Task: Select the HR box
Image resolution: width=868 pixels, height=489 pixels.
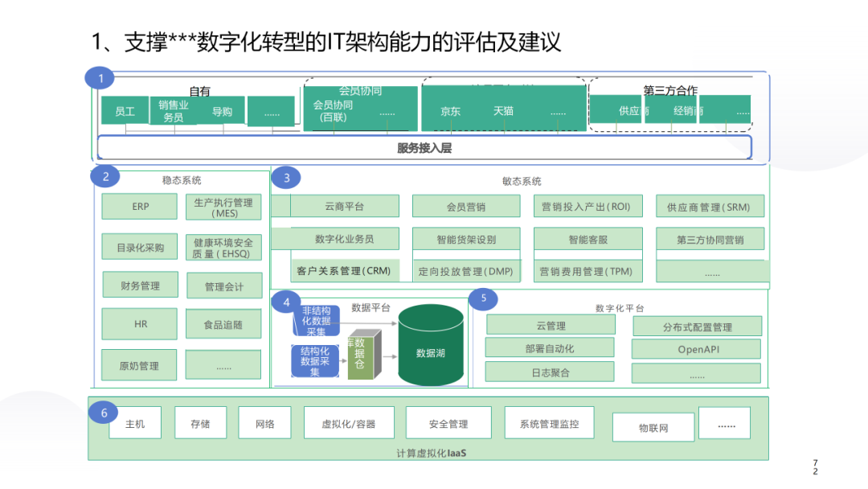Action: click(140, 323)
